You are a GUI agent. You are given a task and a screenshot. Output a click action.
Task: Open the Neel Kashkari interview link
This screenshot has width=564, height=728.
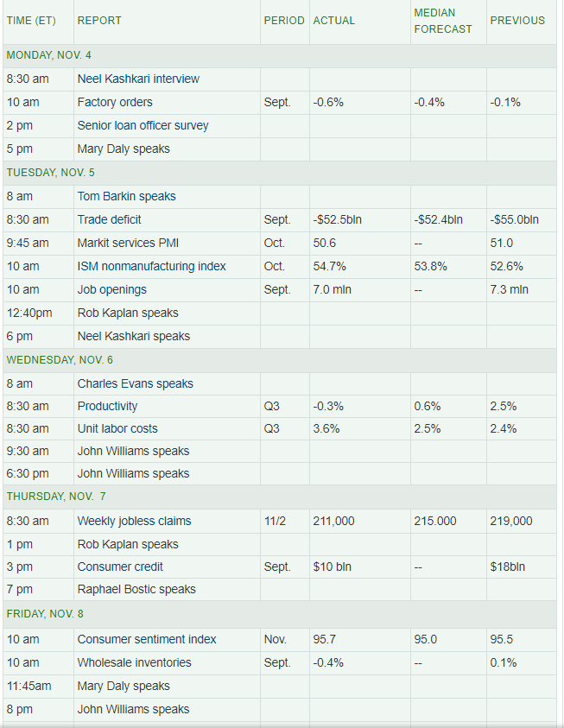tap(138, 79)
